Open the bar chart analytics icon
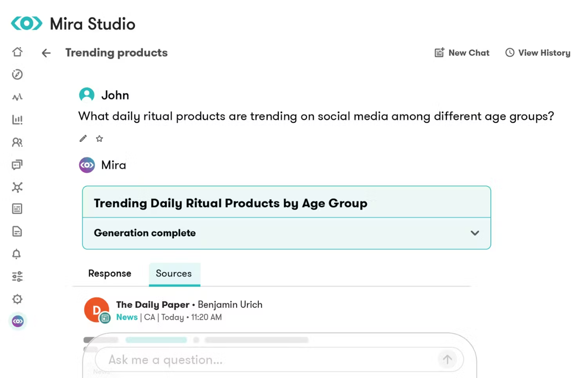This screenshot has height=378, width=588. coord(17,119)
